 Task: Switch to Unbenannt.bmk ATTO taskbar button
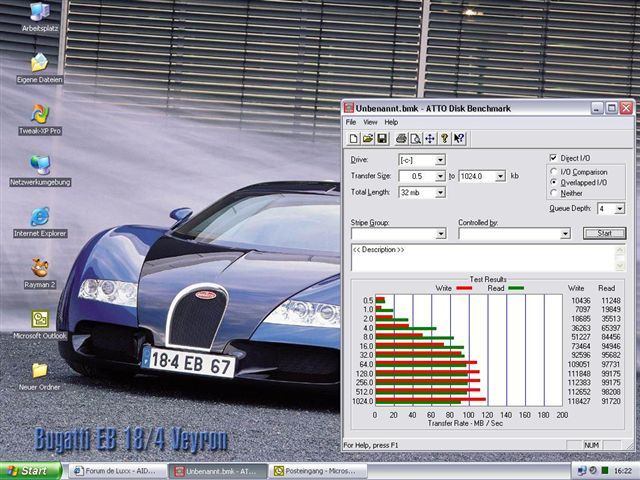219,471
